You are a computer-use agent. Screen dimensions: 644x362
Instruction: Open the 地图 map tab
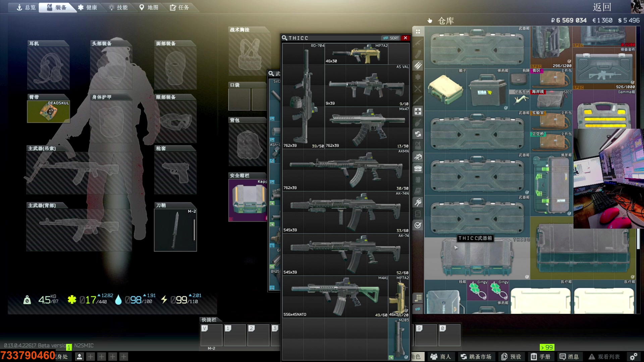tap(149, 7)
